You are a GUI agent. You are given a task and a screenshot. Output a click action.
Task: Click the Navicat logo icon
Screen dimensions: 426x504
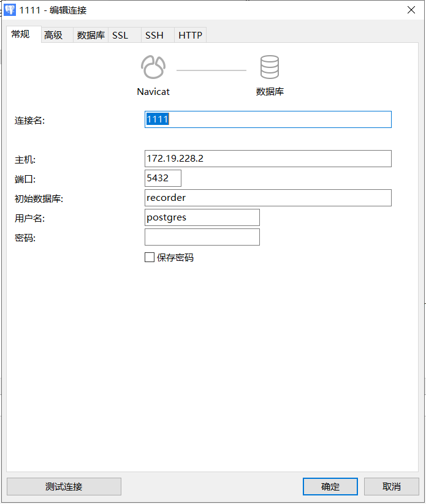point(153,67)
